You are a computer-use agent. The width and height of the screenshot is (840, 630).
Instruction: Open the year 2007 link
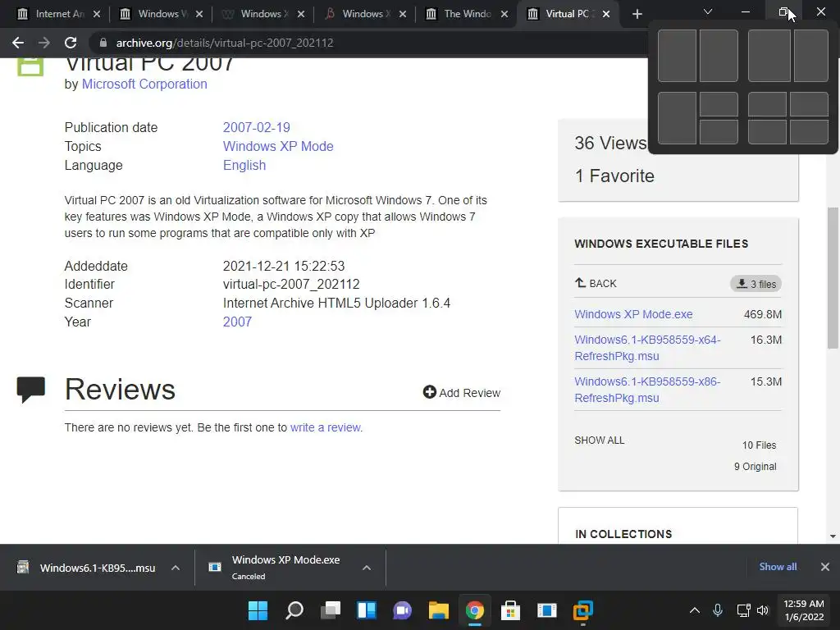point(237,322)
